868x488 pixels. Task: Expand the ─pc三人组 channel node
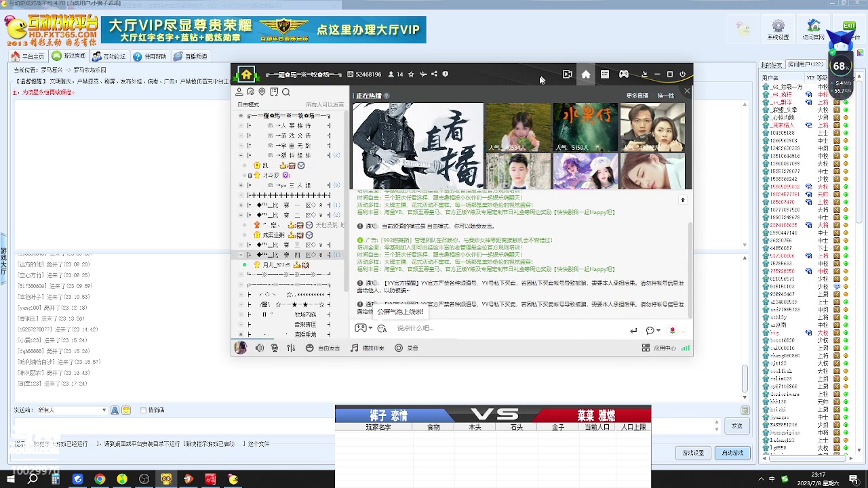point(241,185)
